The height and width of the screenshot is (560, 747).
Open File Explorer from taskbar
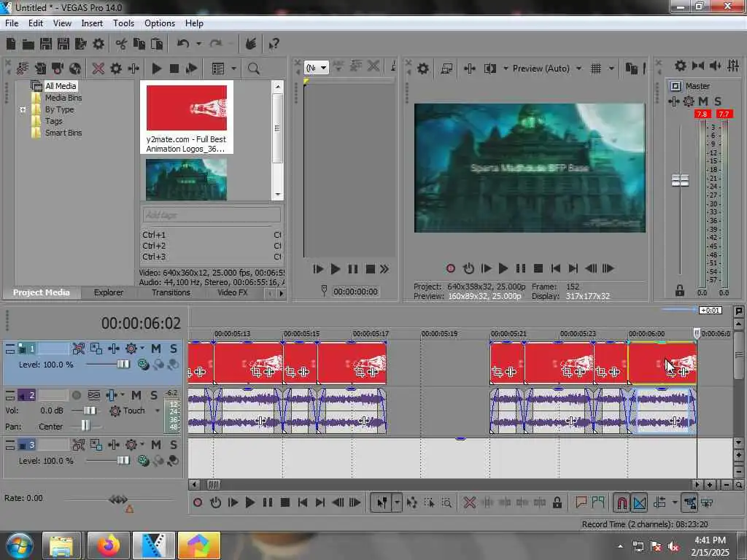pyautogui.click(x=62, y=545)
